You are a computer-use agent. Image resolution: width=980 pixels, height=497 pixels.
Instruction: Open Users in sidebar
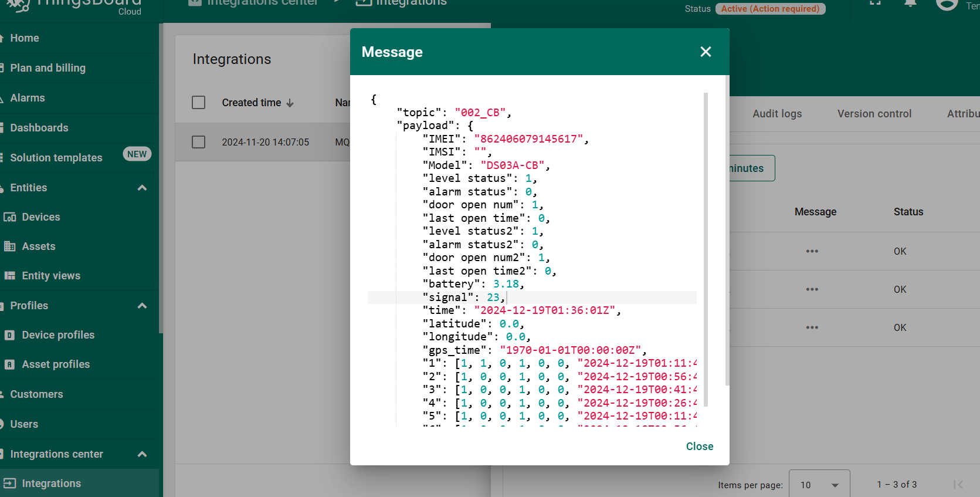24,424
